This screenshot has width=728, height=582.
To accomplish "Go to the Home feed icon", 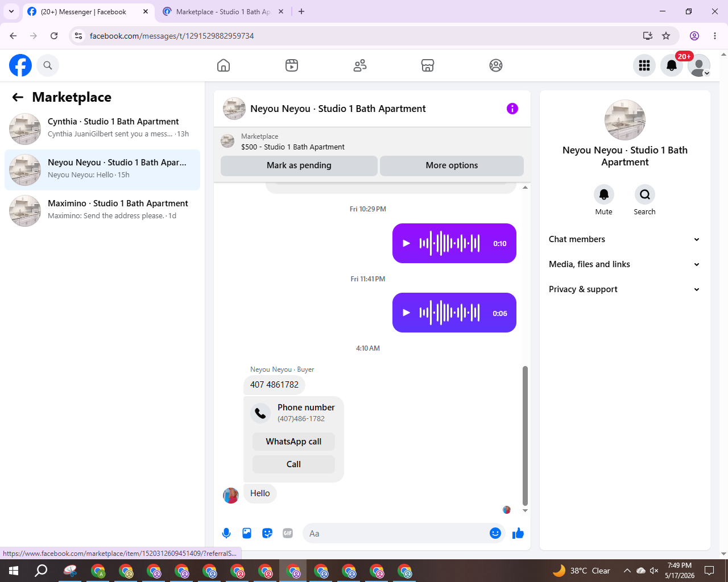I will 224,65.
